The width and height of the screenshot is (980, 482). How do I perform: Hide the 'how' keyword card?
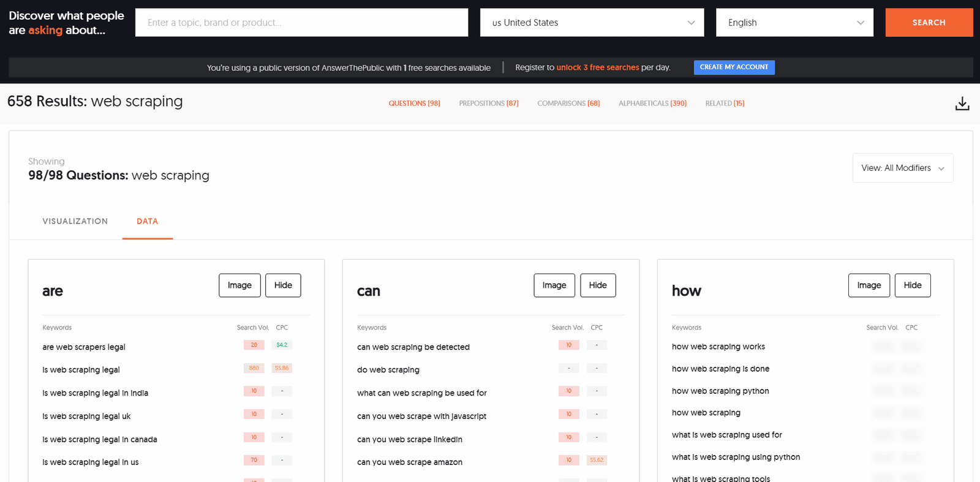pyautogui.click(x=913, y=285)
